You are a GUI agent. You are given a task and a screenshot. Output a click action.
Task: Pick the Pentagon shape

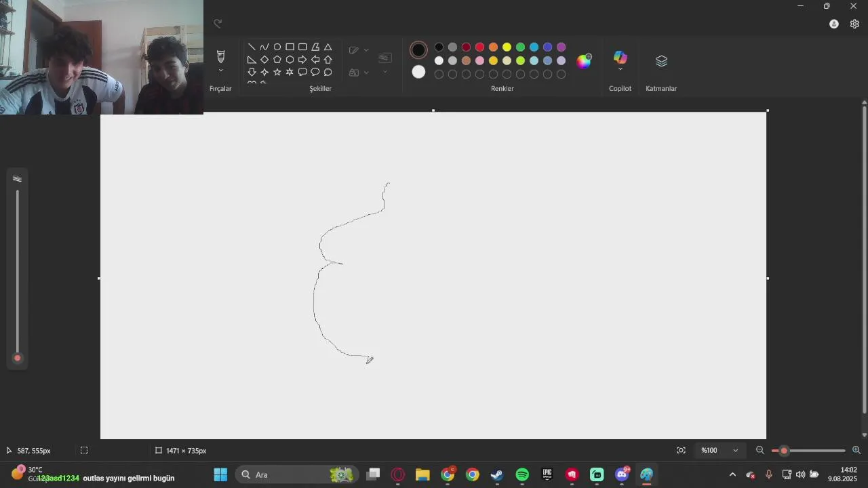click(277, 60)
